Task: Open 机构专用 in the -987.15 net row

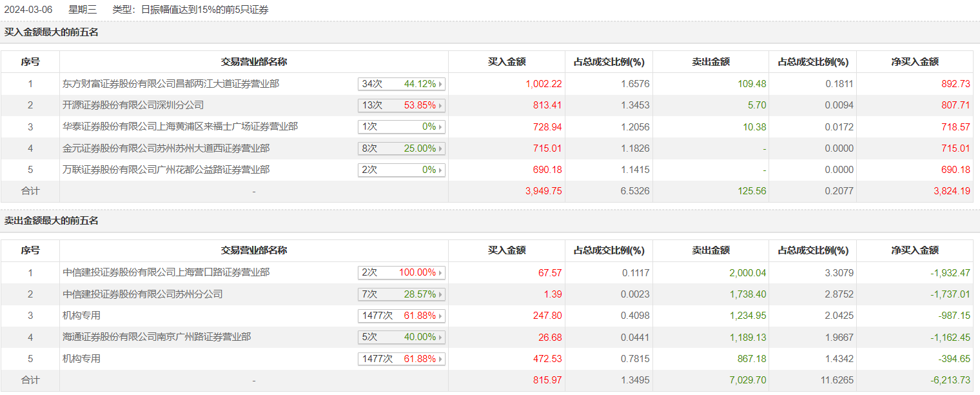Action: click(81, 316)
